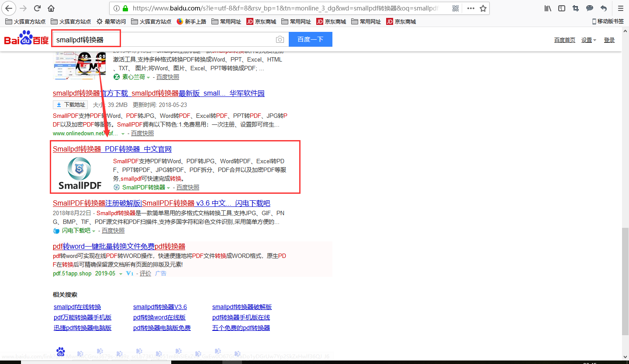Click the green secure lock icon
This screenshot has width=629, height=364.
(126, 8)
